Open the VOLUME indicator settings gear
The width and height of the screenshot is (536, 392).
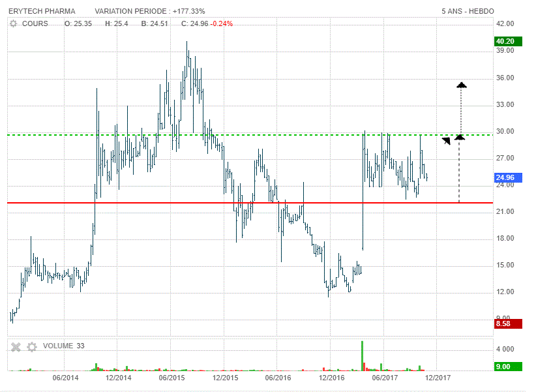pos(32,347)
